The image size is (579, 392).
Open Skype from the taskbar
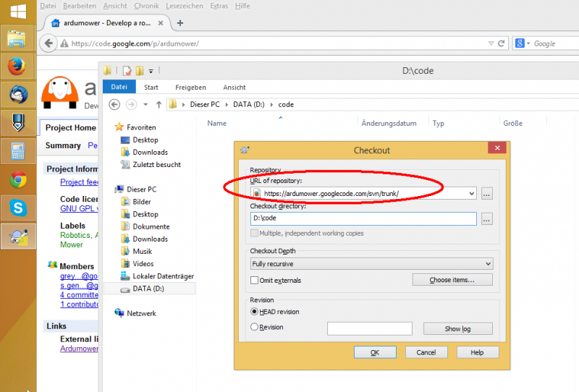(18, 208)
